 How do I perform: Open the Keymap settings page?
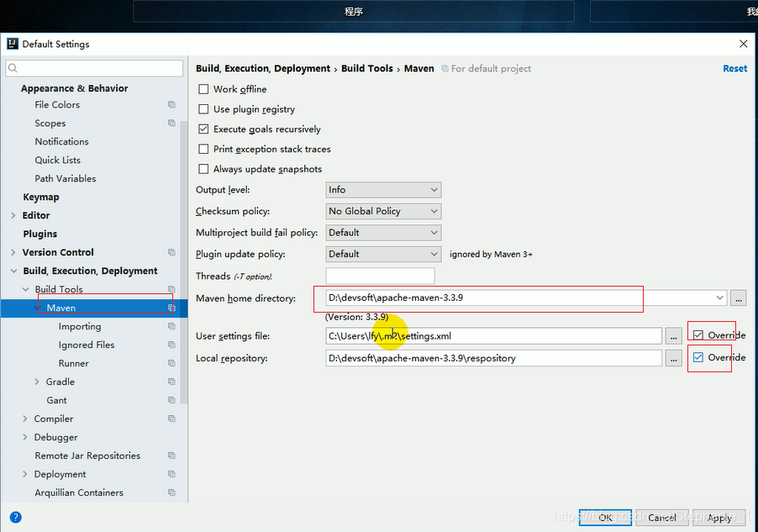coord(41,197)
